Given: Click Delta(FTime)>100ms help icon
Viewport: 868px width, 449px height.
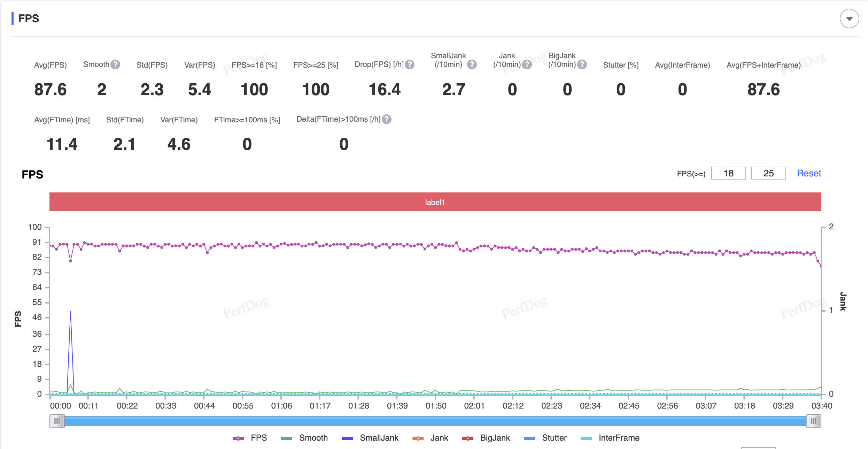Looking at the screenshot, I should click(387, 119).
